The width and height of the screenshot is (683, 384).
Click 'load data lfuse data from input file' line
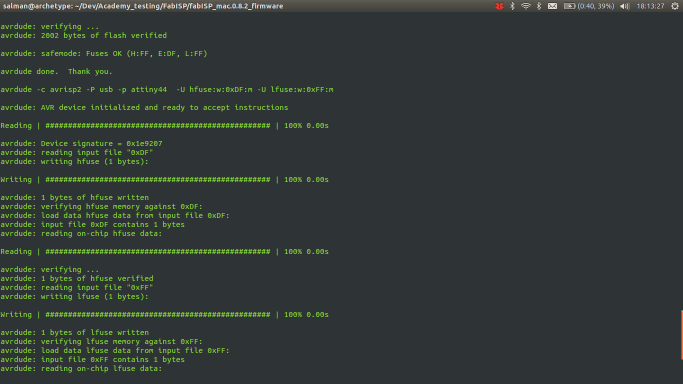115,350
